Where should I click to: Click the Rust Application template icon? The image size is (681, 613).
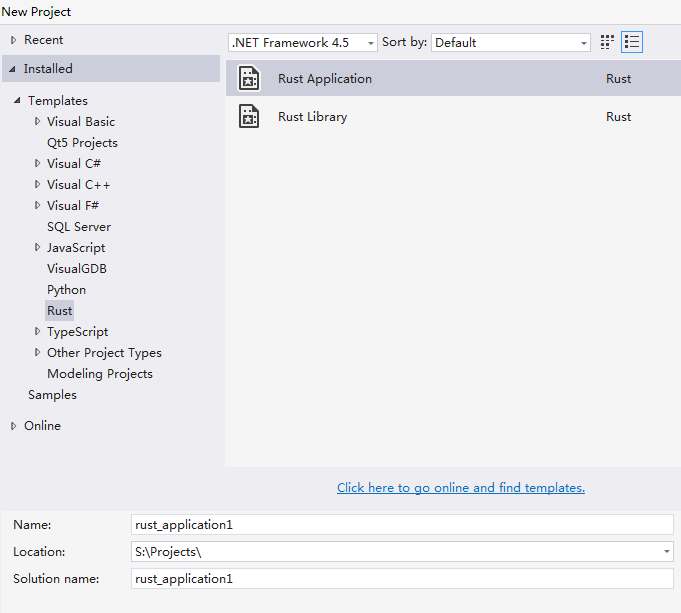pyautogui.click(x=249, y=79)
